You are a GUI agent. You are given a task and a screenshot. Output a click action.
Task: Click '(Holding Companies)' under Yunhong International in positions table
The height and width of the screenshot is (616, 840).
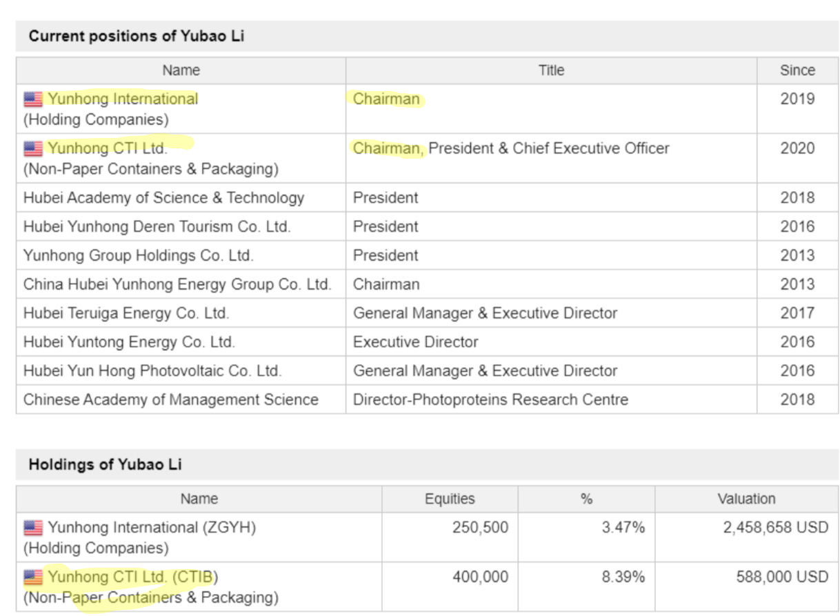pos(96,120)
